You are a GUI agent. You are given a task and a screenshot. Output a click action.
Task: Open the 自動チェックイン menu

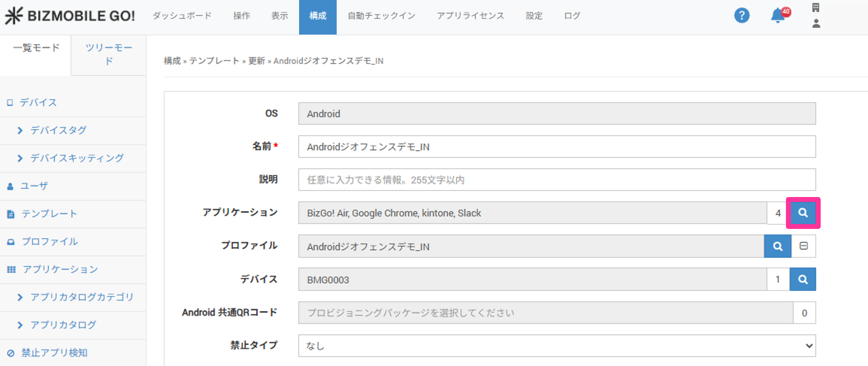(381, 16)
